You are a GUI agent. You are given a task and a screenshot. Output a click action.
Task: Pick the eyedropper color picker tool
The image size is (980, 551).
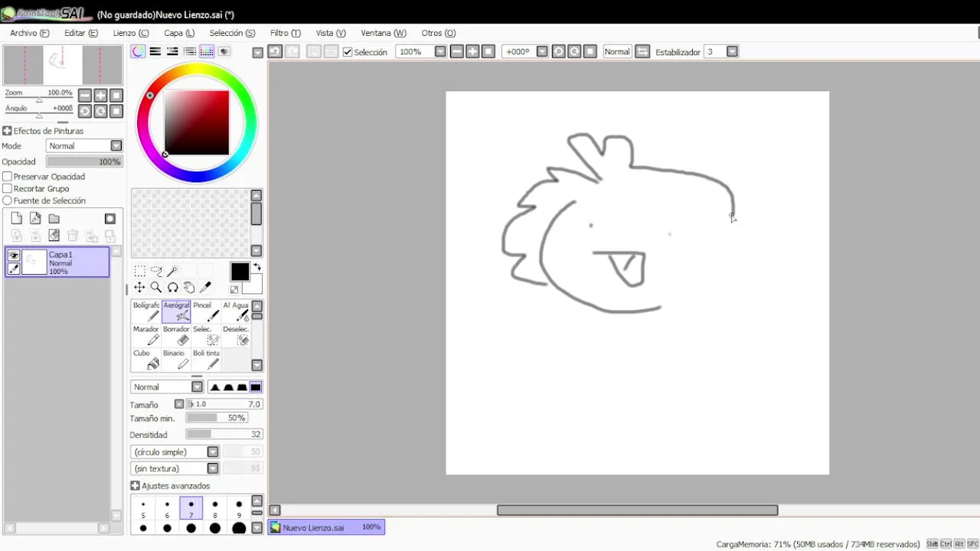pos(205,288)
